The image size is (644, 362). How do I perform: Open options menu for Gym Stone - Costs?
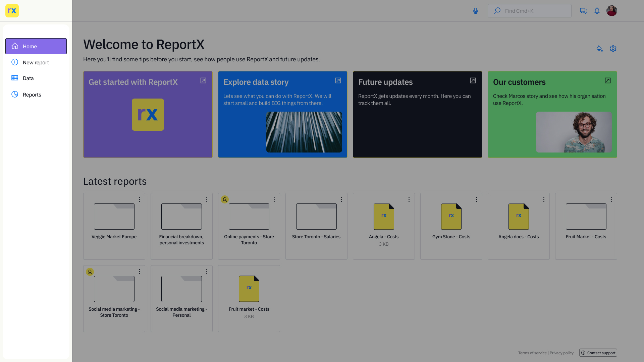coord(476,199)
